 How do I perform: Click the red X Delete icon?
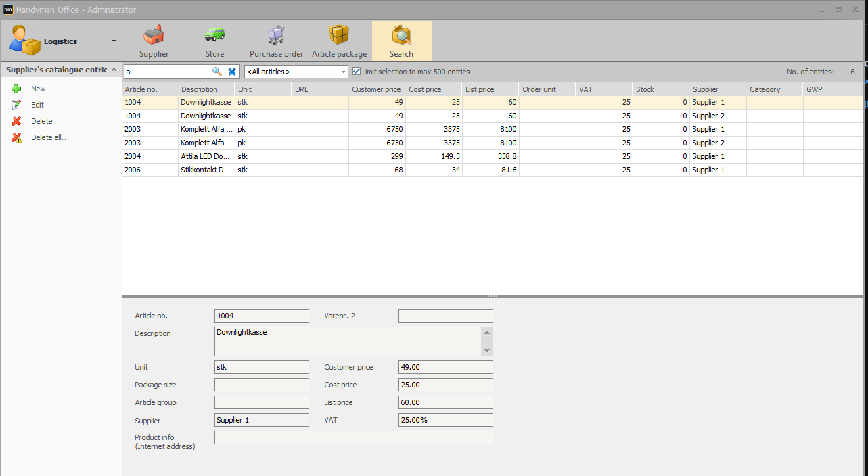click(x=17, y=121)
